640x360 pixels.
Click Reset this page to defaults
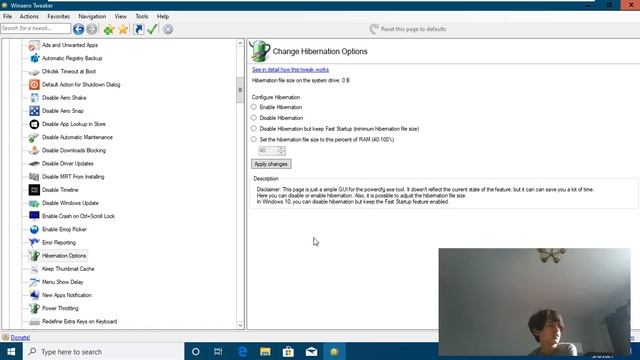coord(408,29)
